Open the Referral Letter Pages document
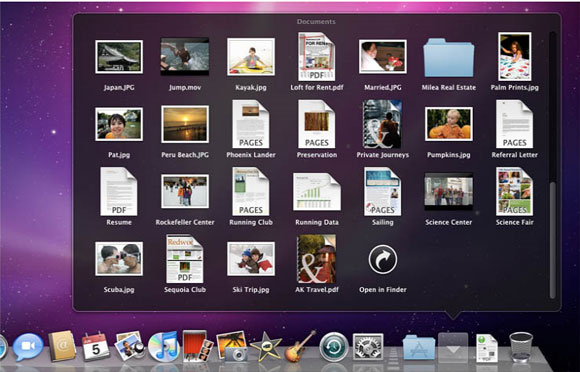The image size is (580, 372). tap(515, 124)
